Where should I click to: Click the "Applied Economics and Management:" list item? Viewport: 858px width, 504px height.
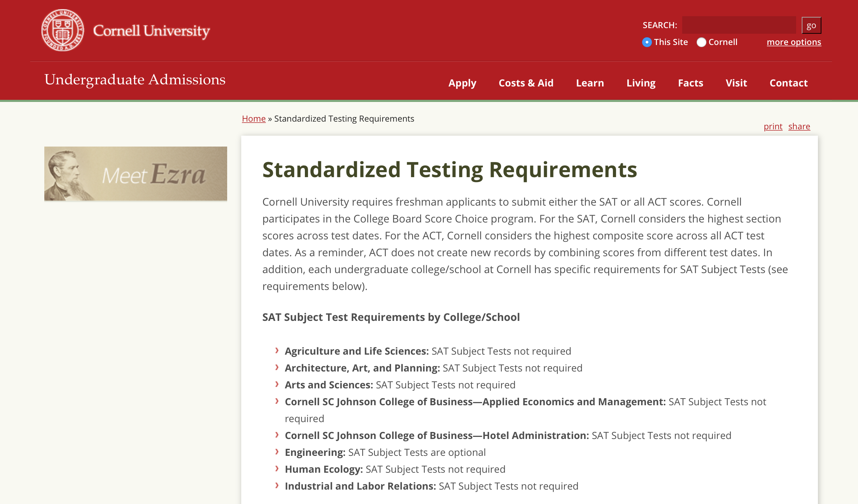pyautogui.click(x=525, y=410)
